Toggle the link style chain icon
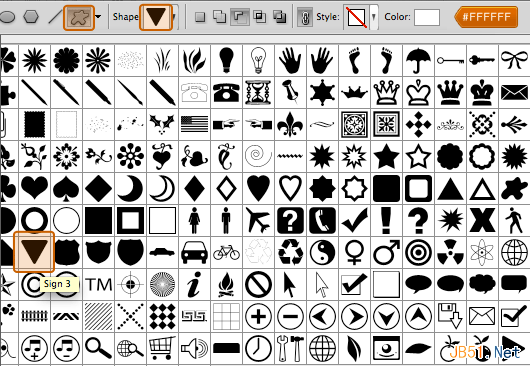530x366 pixels. tap(305, 17)
